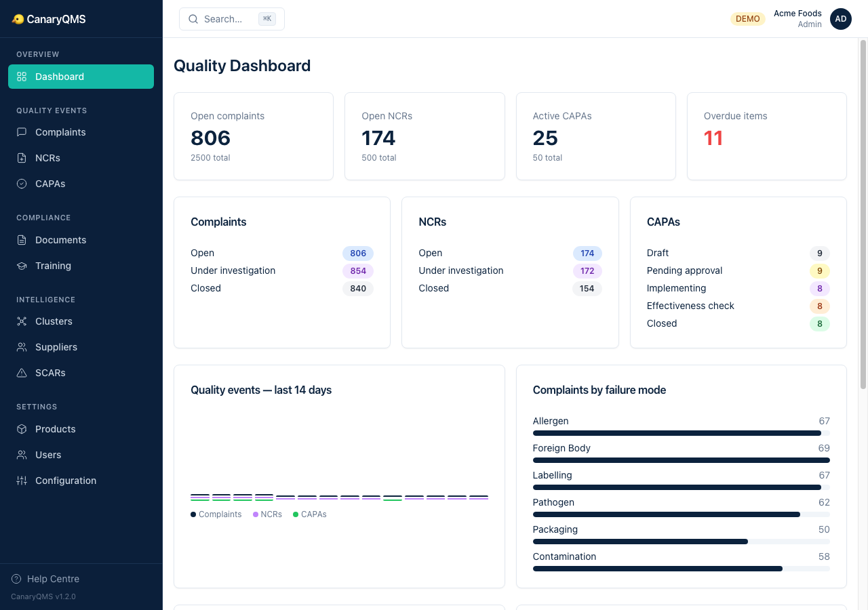Click Complaints Closed count 840
The height and width of the screenshot is (610, 868).
[x=358, y=288]
